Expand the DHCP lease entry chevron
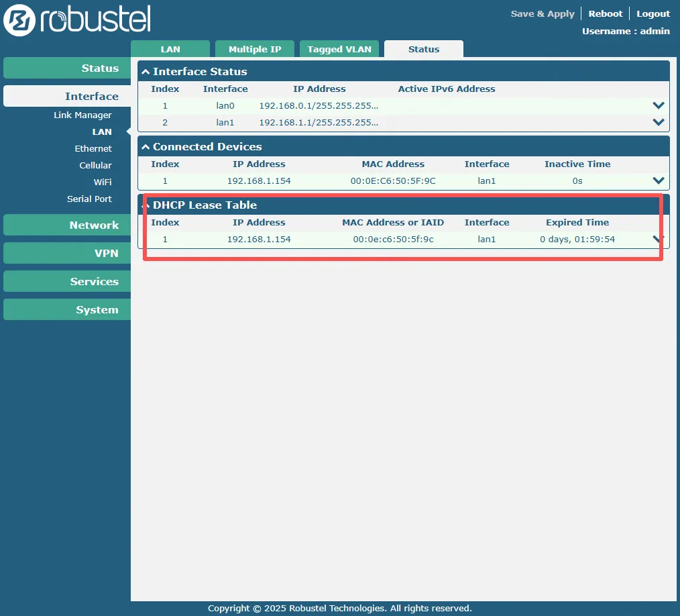680x616 pixels. click(x=658, y=239)
